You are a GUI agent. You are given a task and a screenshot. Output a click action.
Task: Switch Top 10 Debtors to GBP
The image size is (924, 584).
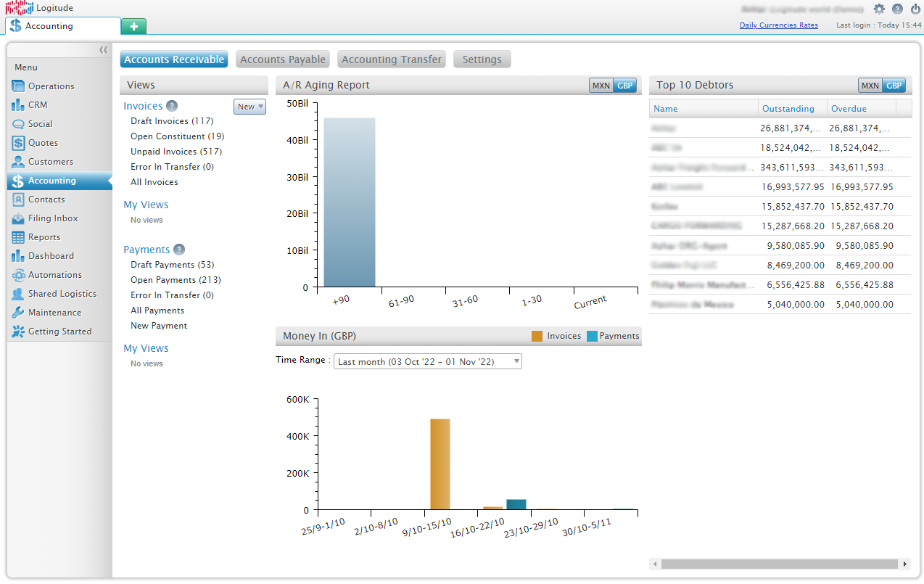tap(894, 86)
